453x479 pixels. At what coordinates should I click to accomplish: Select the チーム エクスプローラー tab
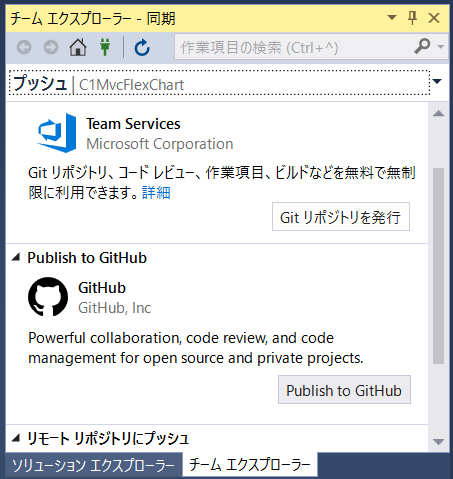coord(250,464)
